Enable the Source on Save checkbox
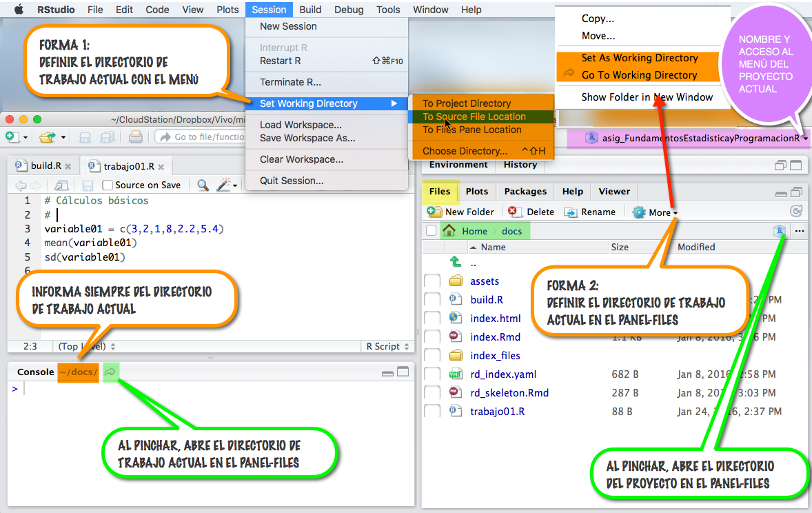This screenshot has width=812, height=513. click(108, 185)
